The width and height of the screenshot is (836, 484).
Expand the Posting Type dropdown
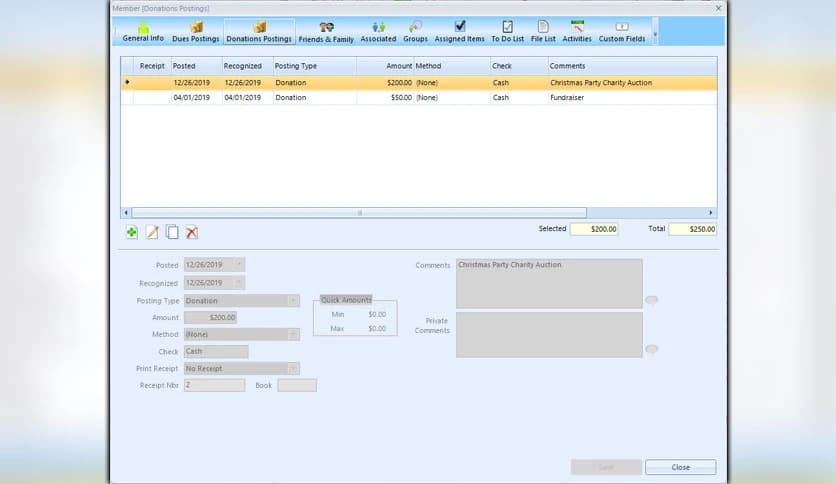(293, 301)
